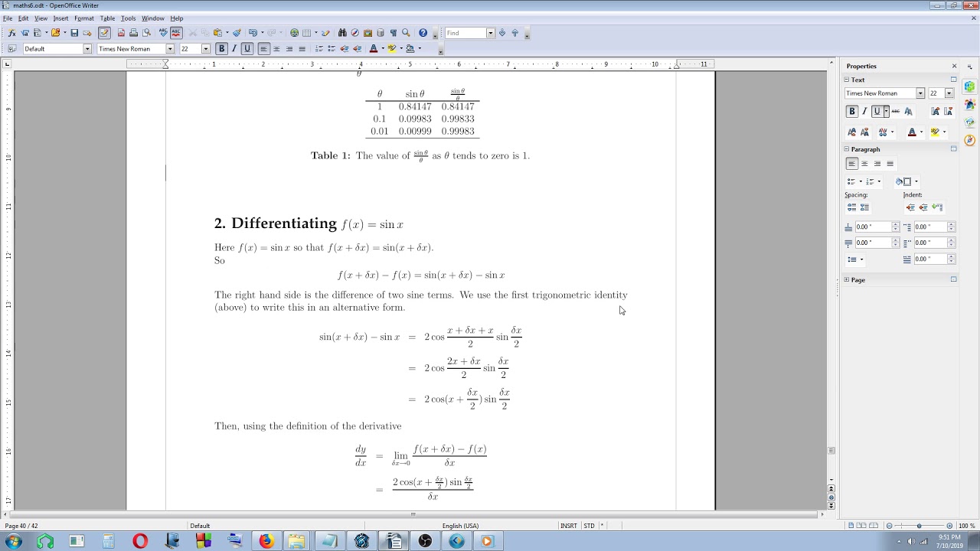Screen dimensions: 980x551
Task: Open the Insert menu
Action: 60,18
